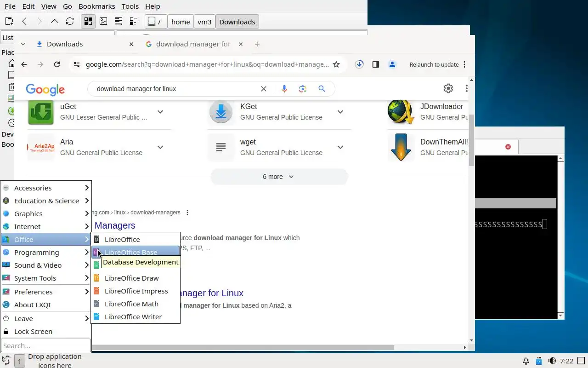This screenshot has height=368, width=588.
Task: Open JDownloader result card
Action: pos(428,112)
